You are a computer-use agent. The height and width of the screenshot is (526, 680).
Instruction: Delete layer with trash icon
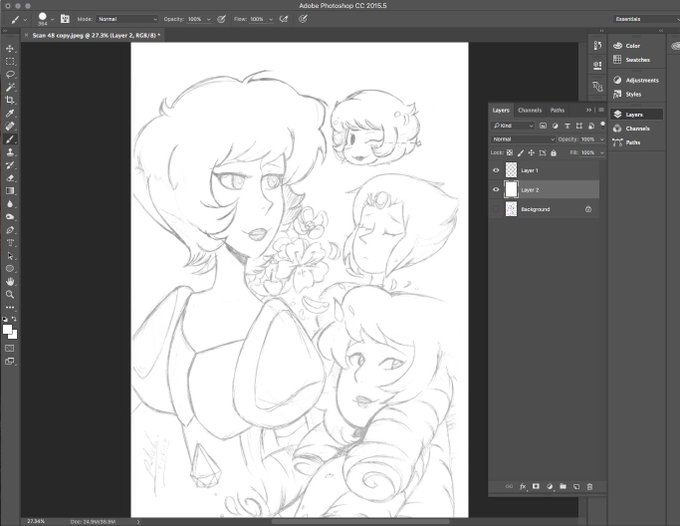[590, 487]
